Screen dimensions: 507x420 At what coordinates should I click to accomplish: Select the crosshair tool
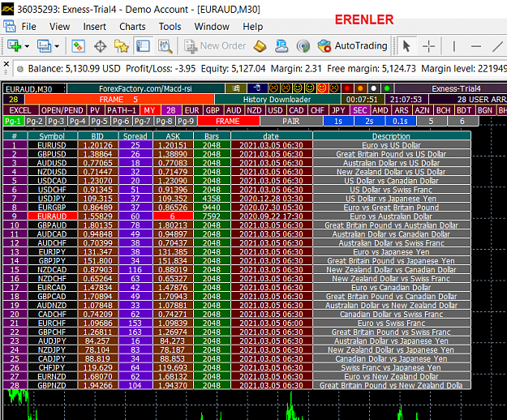[428, 46]
